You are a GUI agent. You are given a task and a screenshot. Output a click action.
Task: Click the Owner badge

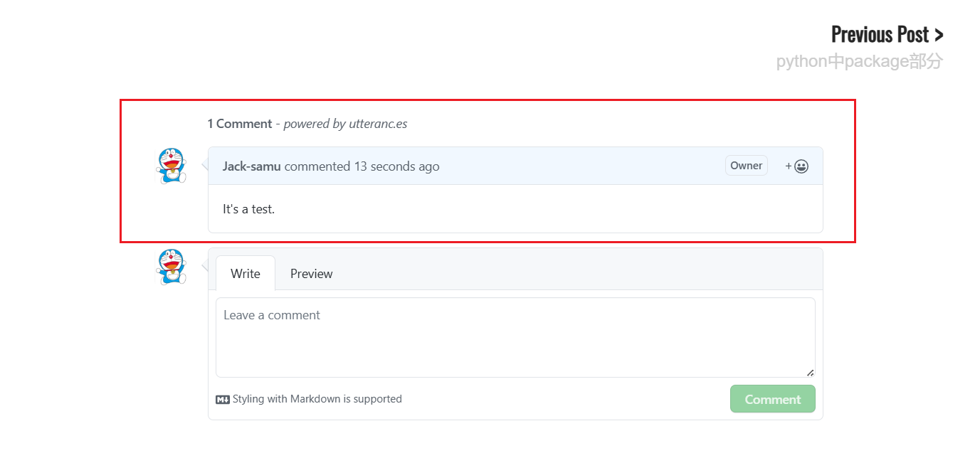[x=746, y=166]
